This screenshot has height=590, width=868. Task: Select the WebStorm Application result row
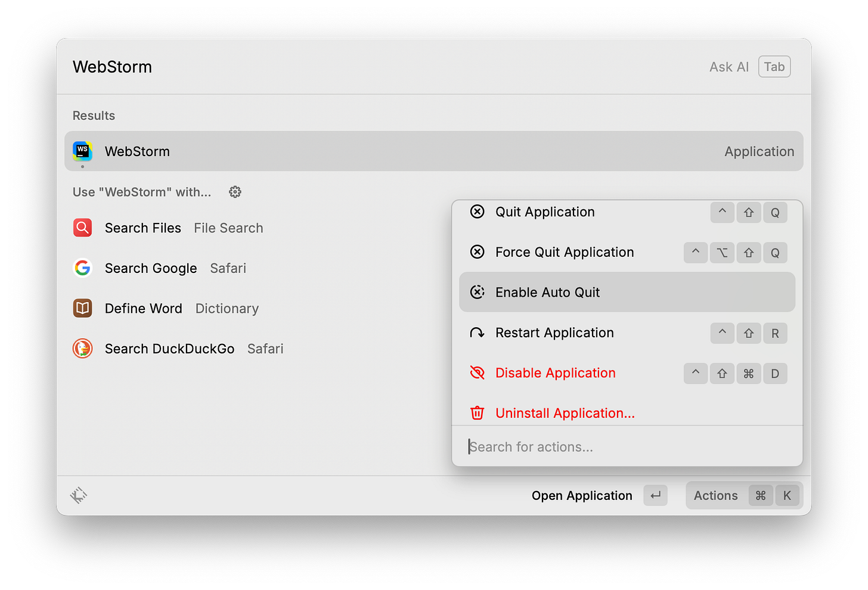[x=434, y=151]
